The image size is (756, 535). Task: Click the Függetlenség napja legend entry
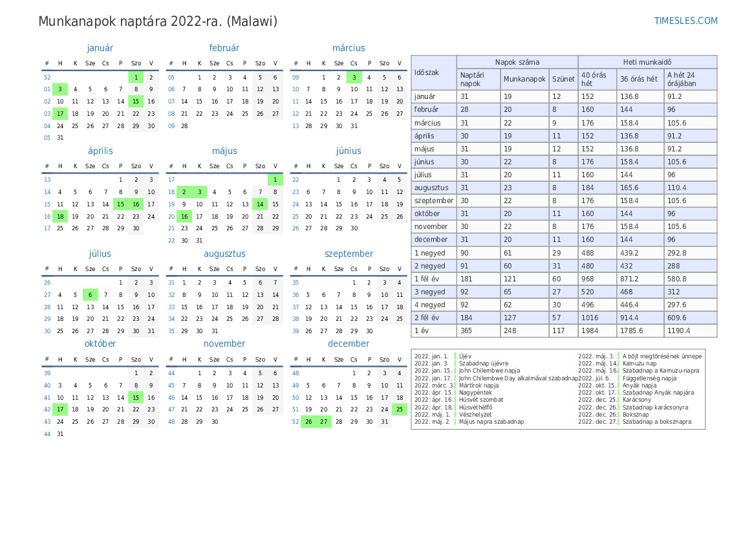point(649,378)
